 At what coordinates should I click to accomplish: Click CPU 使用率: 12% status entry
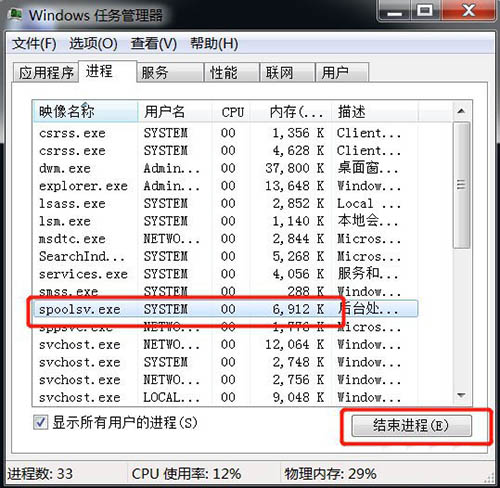(x=186, y=474)
